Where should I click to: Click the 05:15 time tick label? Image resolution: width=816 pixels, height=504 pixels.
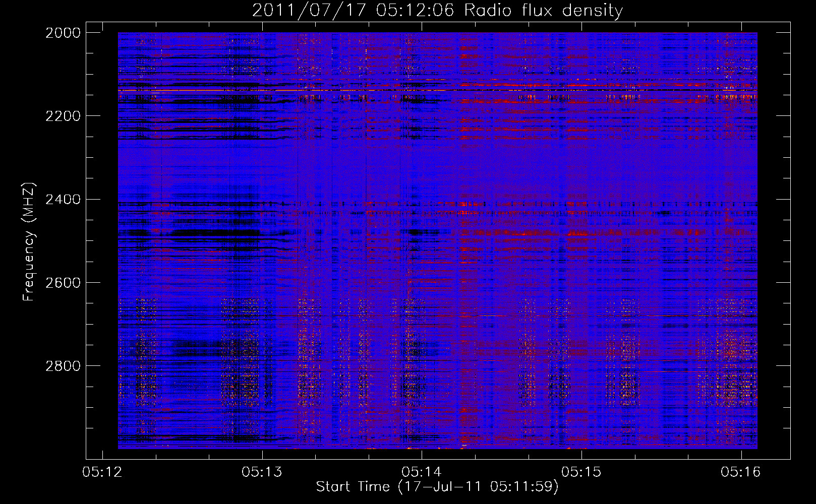(x=581, y=472)
